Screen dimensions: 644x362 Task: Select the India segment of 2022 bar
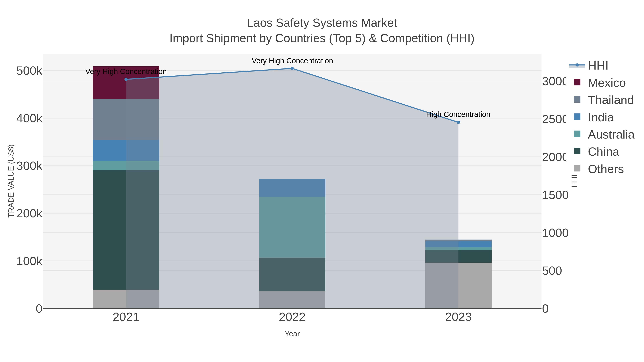point(292,188)
